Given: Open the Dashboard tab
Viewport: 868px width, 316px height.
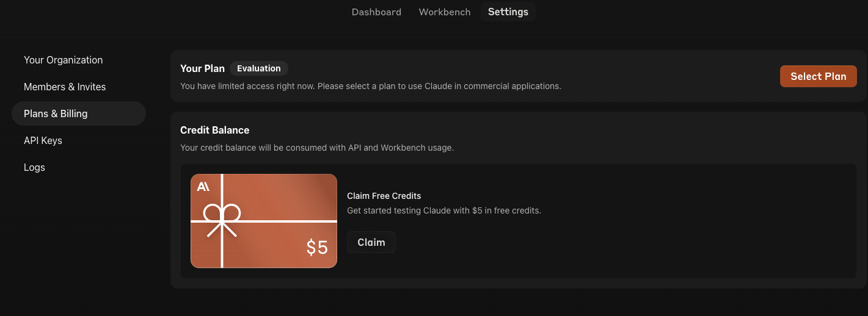Looking at the screenshot, I should click(376, 12).
